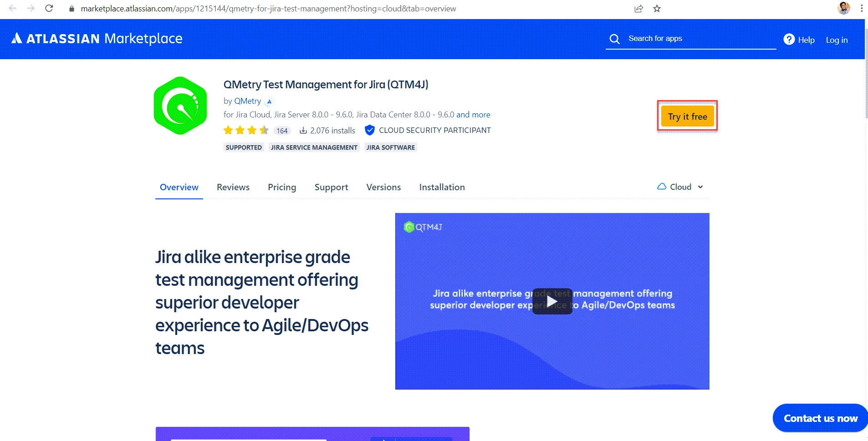Click the Try it free button
This screenshot has height=441, width=868.
687,117
